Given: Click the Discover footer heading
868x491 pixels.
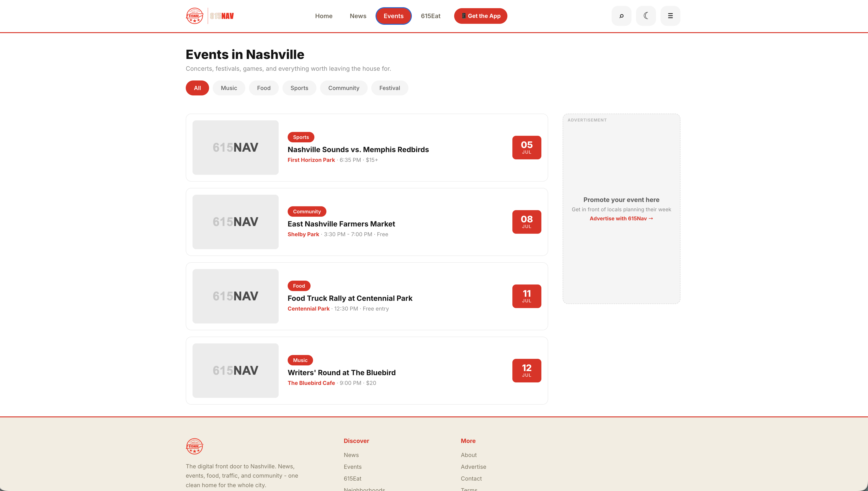Looking at the screenshot, I should (356, 441).
